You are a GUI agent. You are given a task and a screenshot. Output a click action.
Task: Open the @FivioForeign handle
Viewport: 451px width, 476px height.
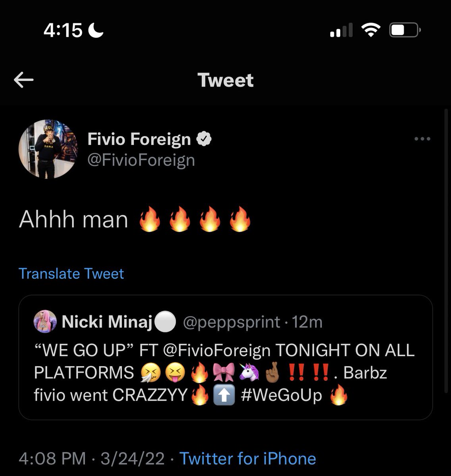pos(141,160)
